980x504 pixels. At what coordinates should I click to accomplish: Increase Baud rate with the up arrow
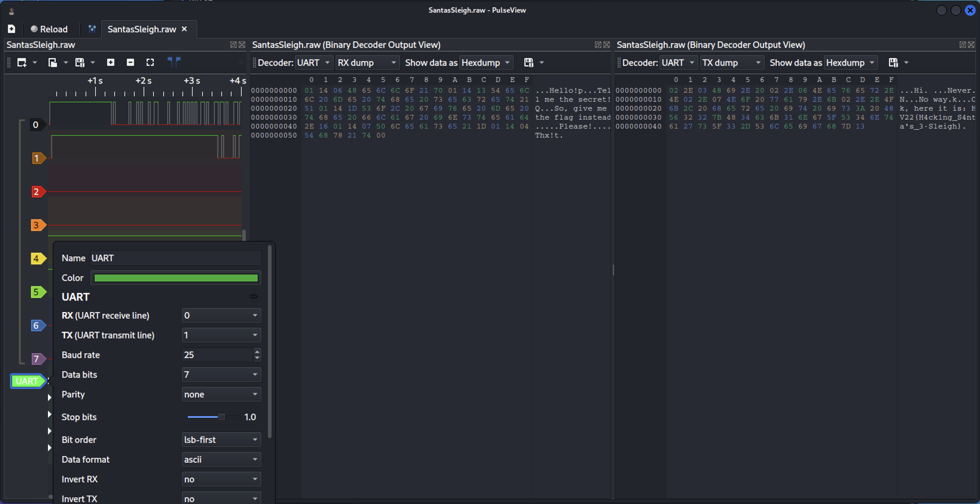[x=257, y=352]
